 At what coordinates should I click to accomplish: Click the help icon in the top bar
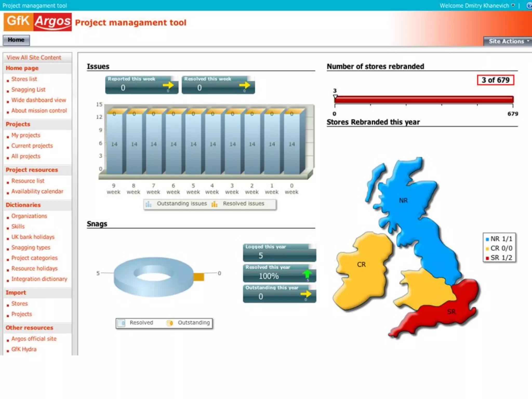pyautogui.click(x=529, y=5)
